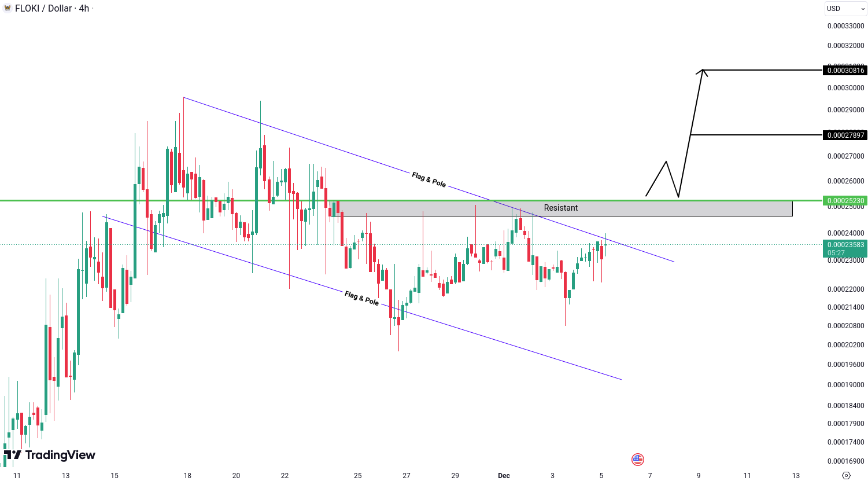Click the 0.00021400 price axis value
The image size is (868, 481).
click(845, 307)
